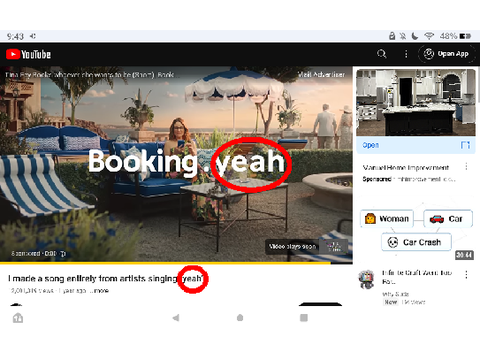Open the header three-dot options menu
Image resolution: width=480 pixels, height=360 pixels.
coord(406,54)
